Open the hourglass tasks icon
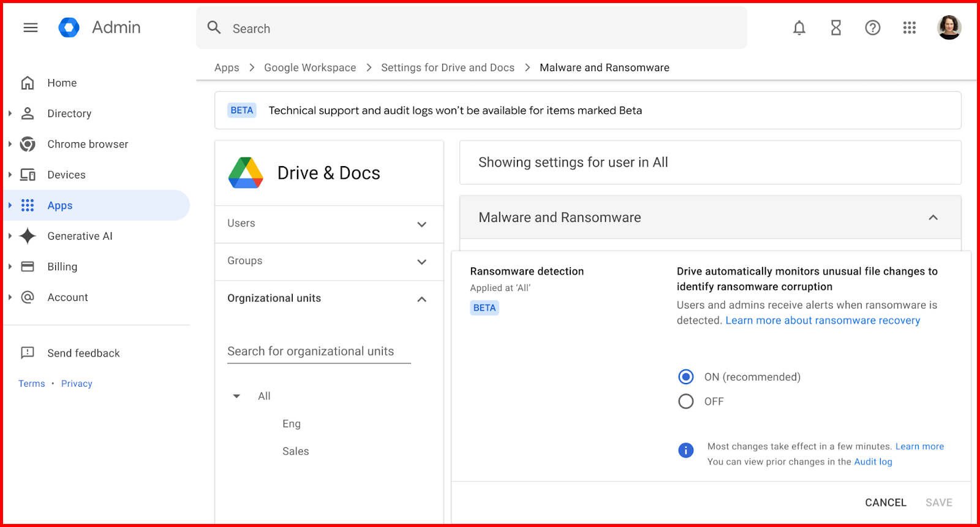The image size is (980, 527). point(835,28)
